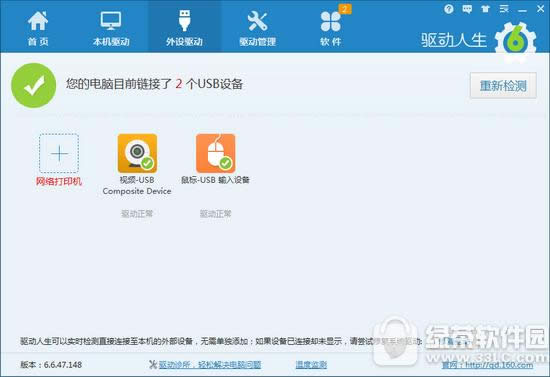The width and height of the screenshot is (550, 377).
Task: Click the version 6.6.47.148 text
Action: [51, 365]
